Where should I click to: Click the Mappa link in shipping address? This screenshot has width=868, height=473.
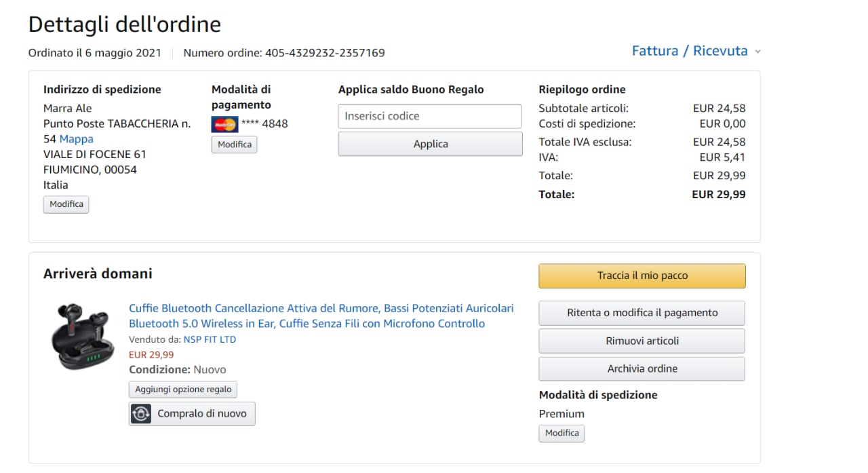[x=77, y=139]
